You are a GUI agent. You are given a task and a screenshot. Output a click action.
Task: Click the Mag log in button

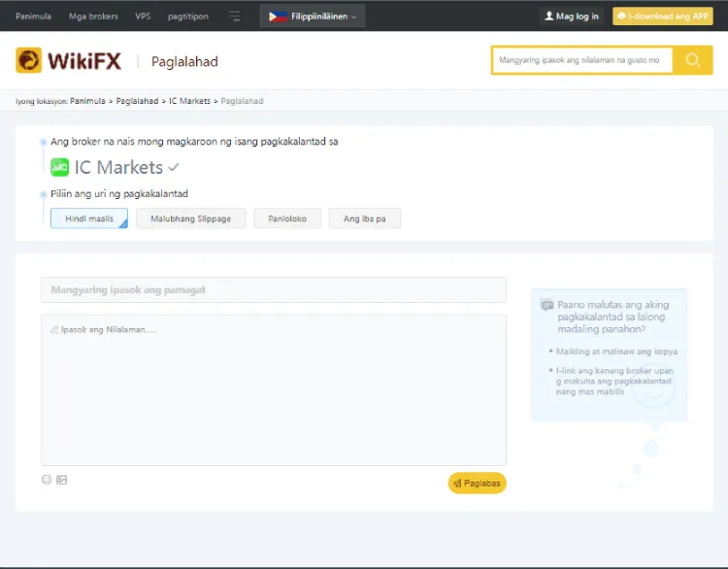(x=572, y=17)
